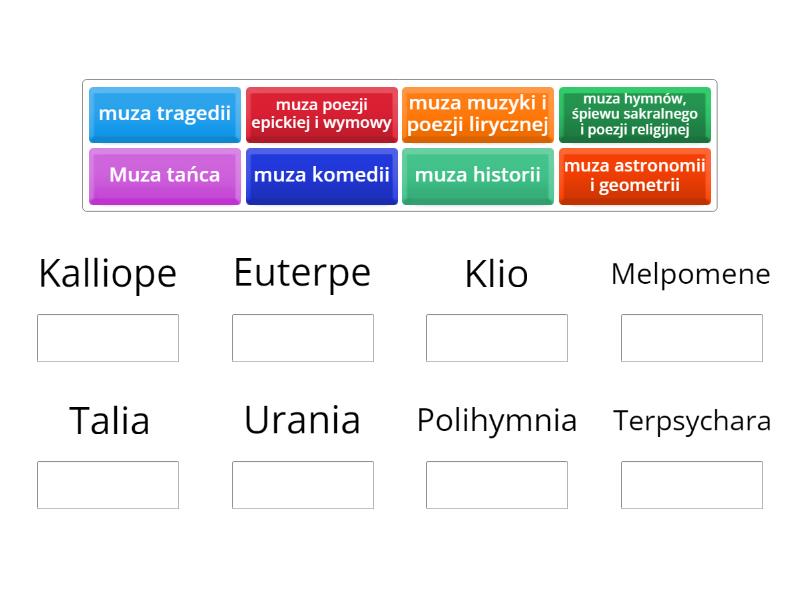Click the Polihymnia name label
Image resolution: width=800 pixels, height=600 pixels.
point(497,421)
